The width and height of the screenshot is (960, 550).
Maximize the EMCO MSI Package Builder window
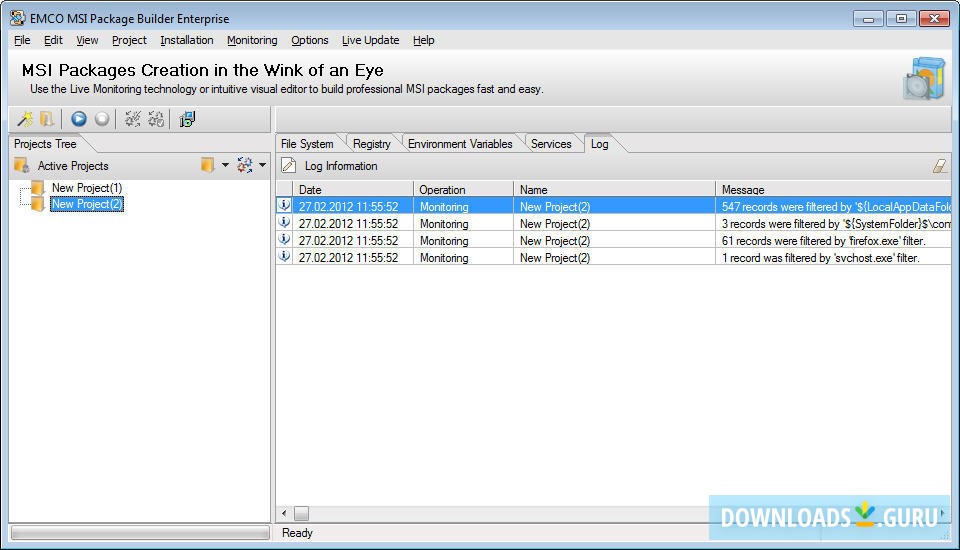click(x=901, y=18)
